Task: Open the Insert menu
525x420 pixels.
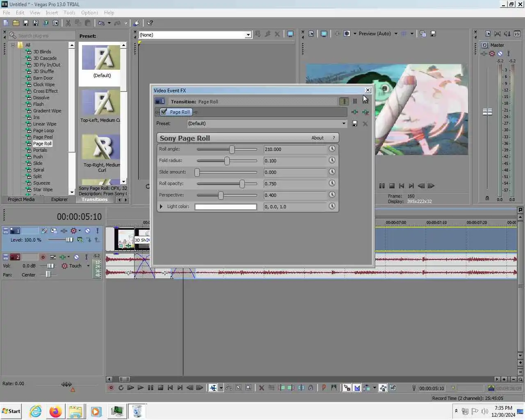Action: coord(52,13)
